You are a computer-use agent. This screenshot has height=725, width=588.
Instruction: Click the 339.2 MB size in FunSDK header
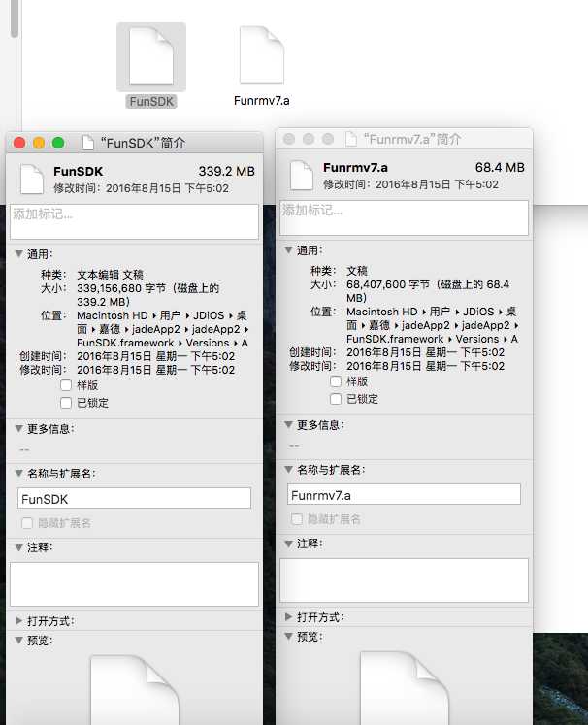tap(226, 171)
